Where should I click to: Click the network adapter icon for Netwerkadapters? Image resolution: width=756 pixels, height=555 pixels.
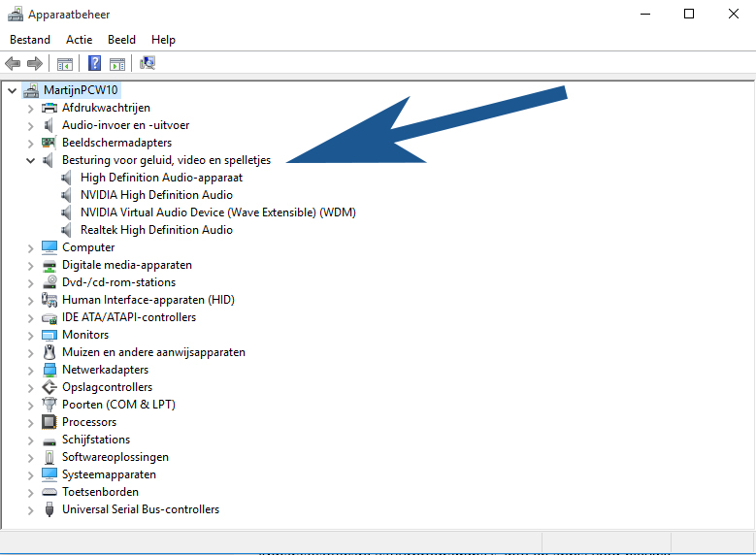49,370
